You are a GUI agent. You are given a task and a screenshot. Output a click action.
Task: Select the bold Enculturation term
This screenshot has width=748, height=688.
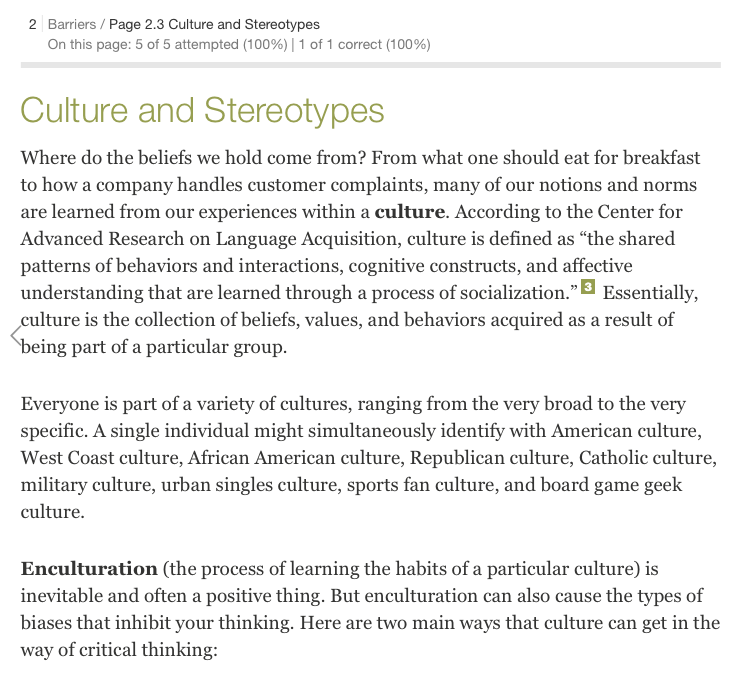pyautogui.click(x=89, y=569)
